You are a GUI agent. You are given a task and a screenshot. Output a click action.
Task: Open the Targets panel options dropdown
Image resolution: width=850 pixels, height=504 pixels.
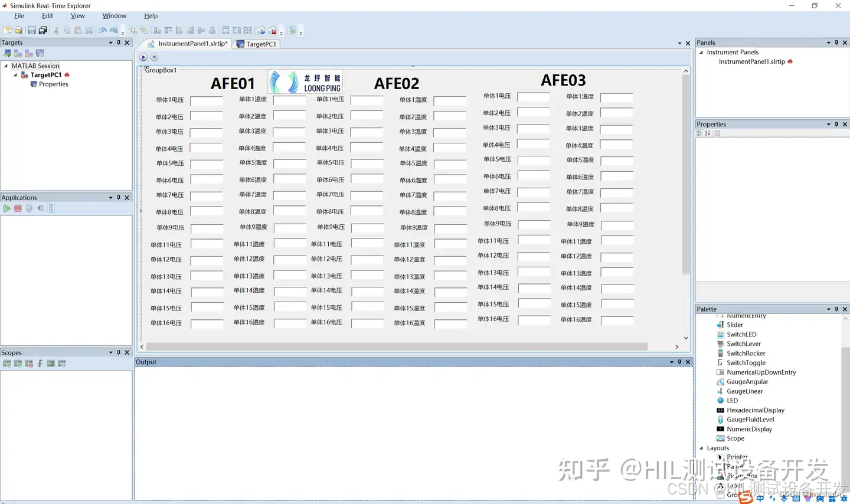(110, 42)
